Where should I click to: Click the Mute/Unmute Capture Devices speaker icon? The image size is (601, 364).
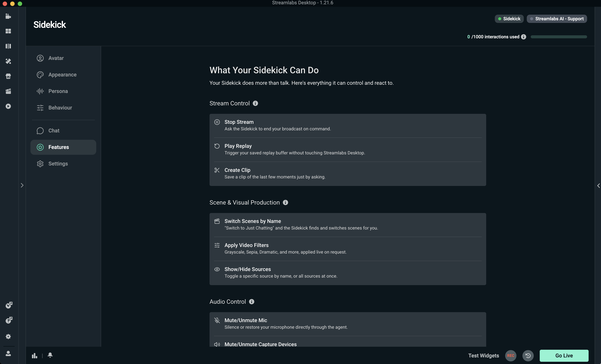tap(217, 344)
